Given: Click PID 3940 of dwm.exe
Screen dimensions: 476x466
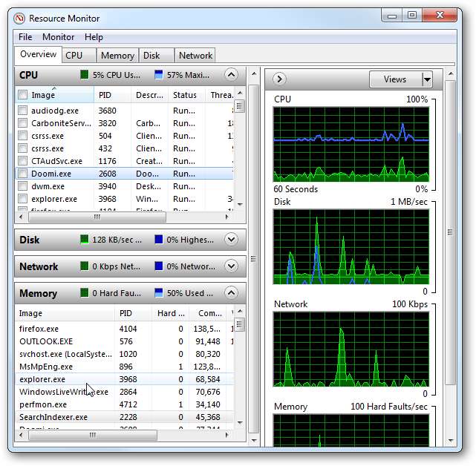Looking at the screenshot, I should (x=107, y=186).
